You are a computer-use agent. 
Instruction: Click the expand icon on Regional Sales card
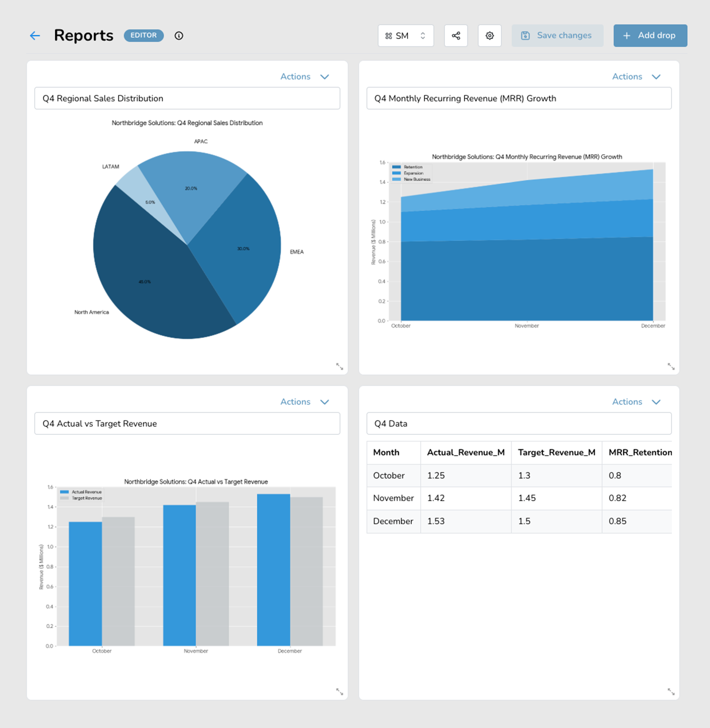tap(339, 366)
